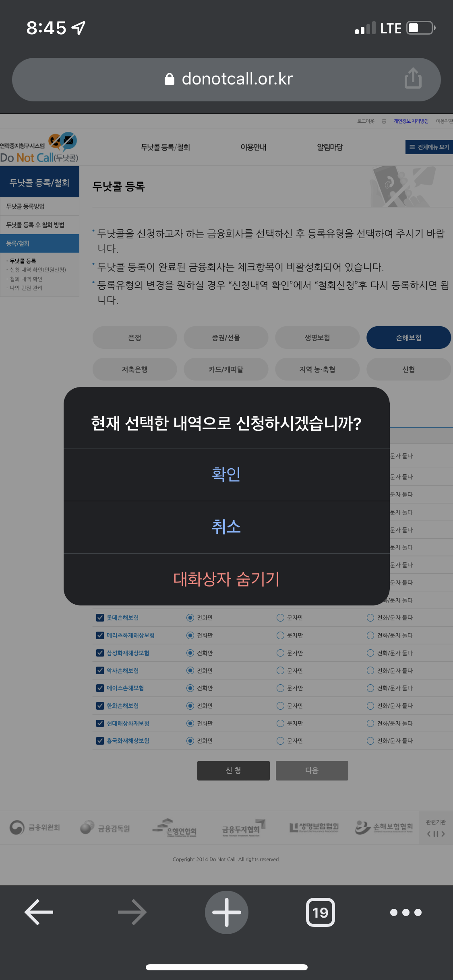Uncheck the 롯데손해보험 checkbox
This screenshot has width=453, height=980.
tap(100, 618)
